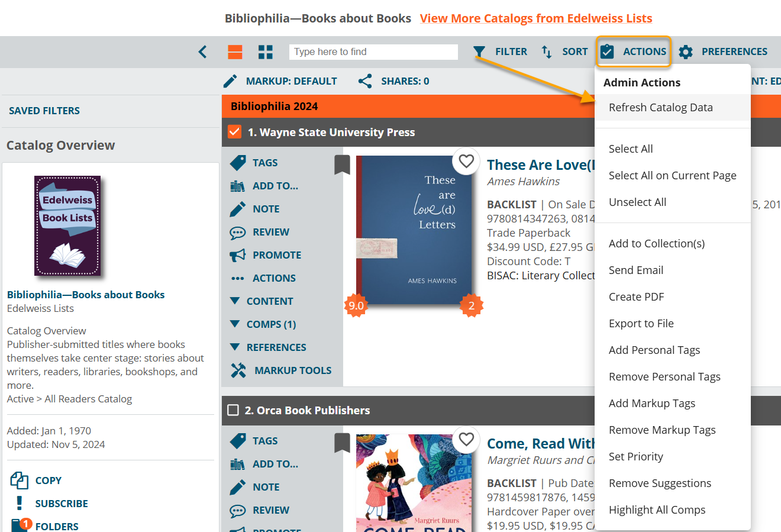Click the Shares icon
This screenshot has width=781, height=532.
pyautogui.click(x=365, y=81)
